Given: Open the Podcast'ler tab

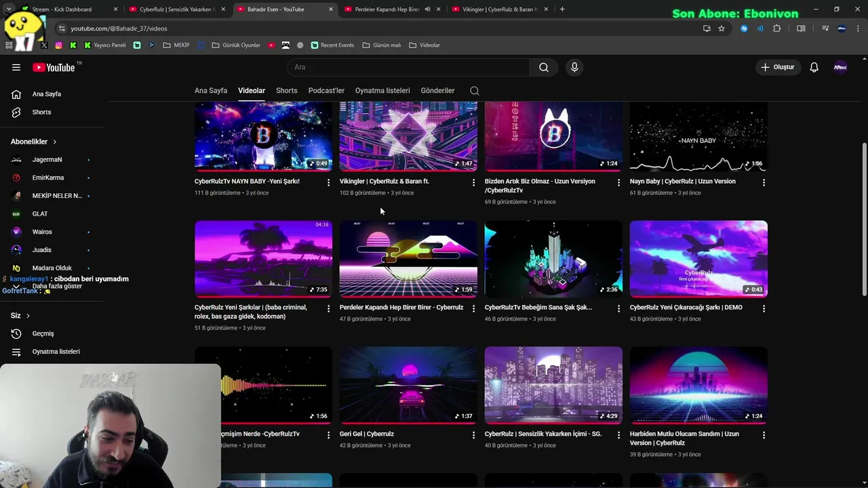Looking at the screenshot, I should (326, 91).
